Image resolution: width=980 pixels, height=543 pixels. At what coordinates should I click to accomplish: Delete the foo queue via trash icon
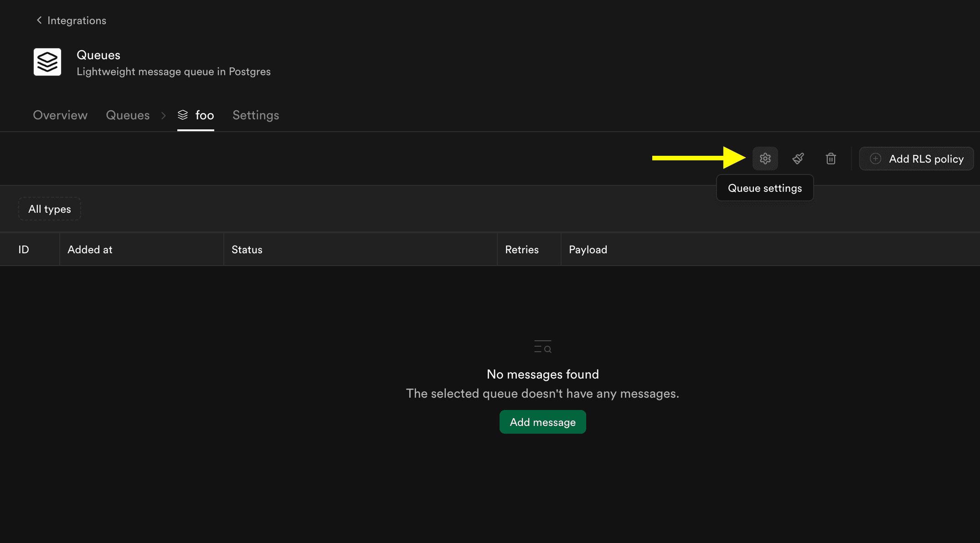[x=830, y=159]
